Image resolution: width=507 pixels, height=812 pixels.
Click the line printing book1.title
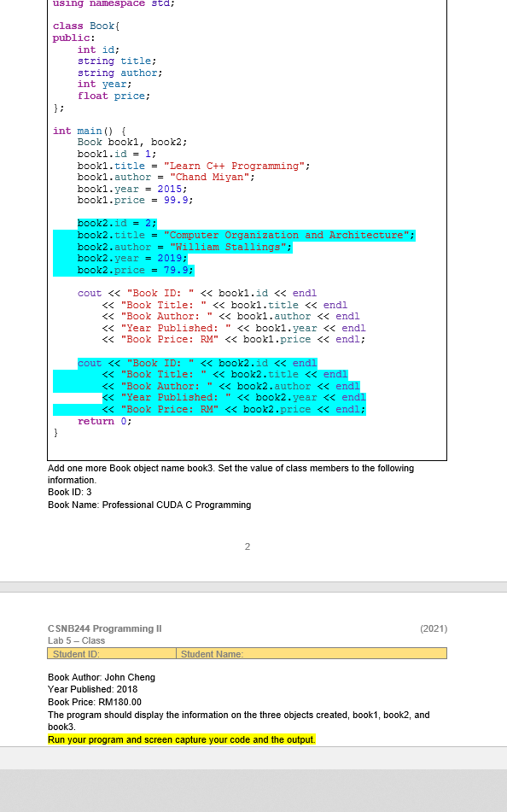(x=224, y=305)
